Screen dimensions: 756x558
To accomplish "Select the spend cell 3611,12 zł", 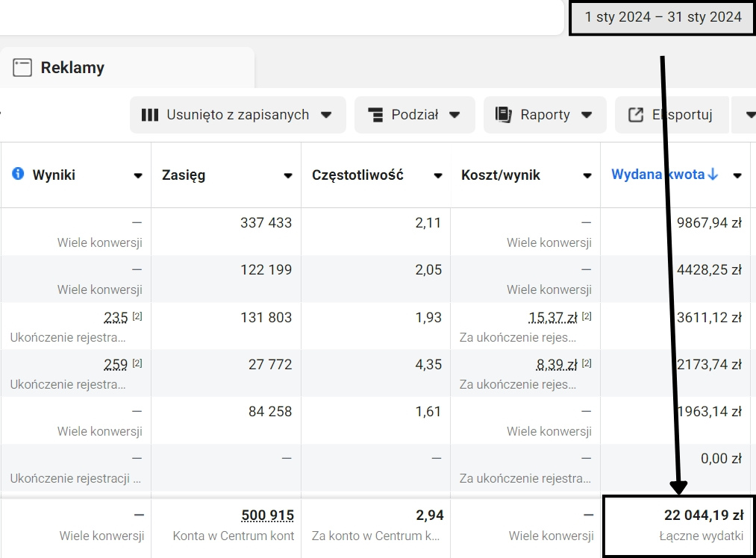I will pyautogui.click(x=709, y=318).
